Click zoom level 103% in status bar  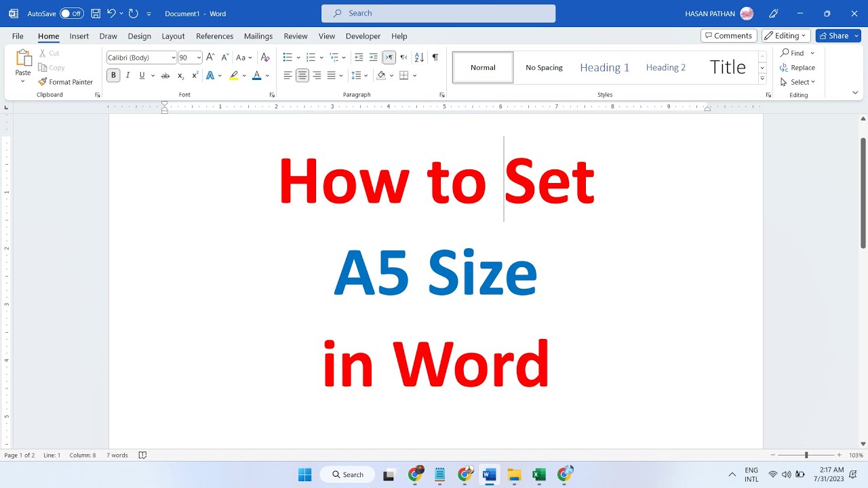pos(856,455)
